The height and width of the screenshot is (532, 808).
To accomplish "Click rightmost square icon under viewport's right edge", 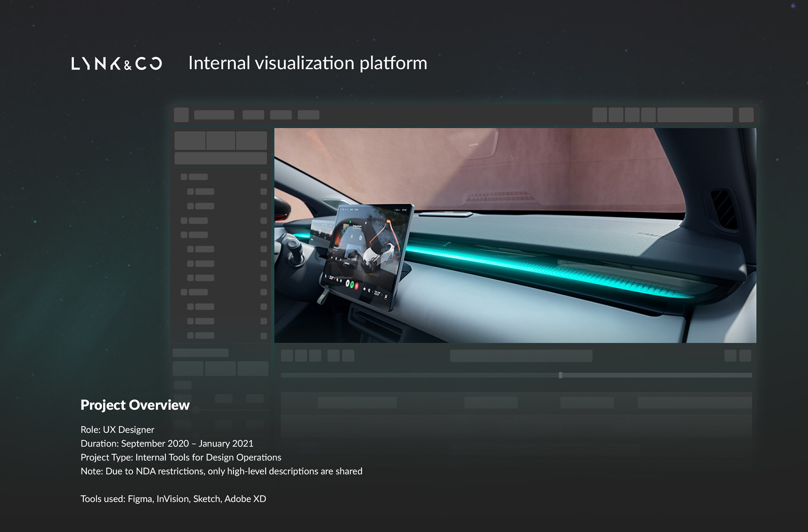I will pyautogui.click(x=745, y=356).
